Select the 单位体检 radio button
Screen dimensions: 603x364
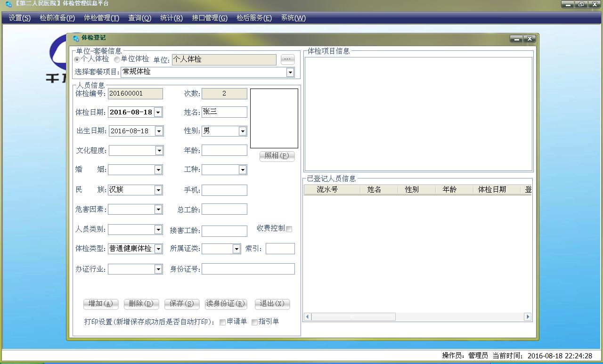[x=117, y=59]
